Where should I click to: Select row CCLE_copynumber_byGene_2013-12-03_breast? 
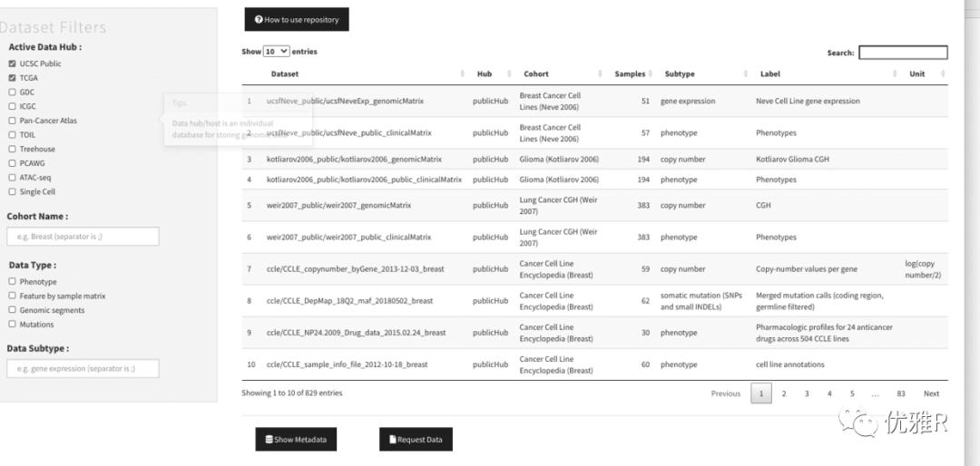pos(594,269)
